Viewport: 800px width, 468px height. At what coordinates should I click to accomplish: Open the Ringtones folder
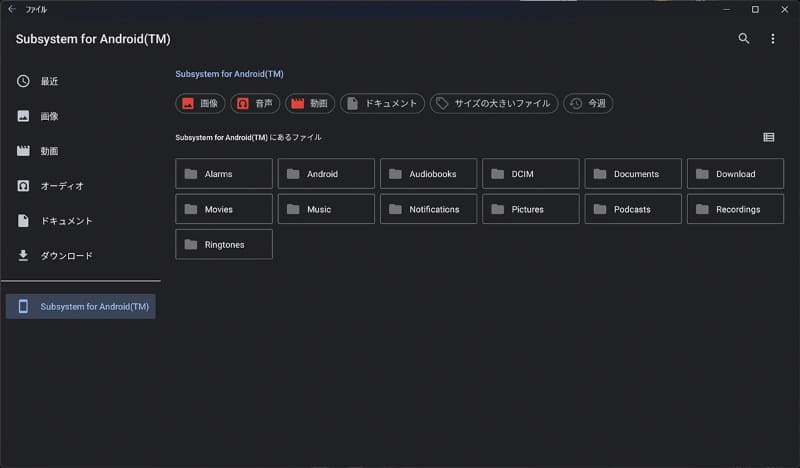[224, 244]
